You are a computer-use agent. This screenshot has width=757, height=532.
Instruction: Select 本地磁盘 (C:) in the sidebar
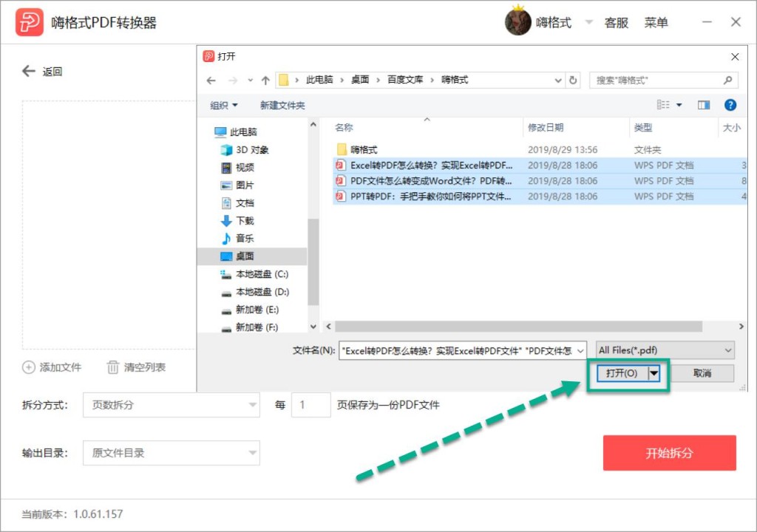coord(254,273)
